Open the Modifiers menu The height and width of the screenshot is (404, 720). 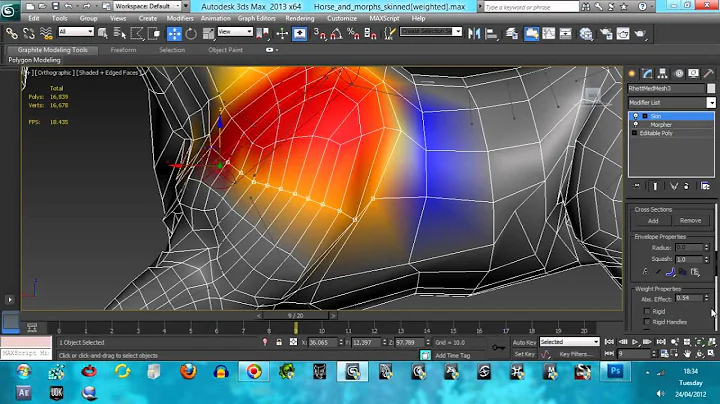(180, 18)
